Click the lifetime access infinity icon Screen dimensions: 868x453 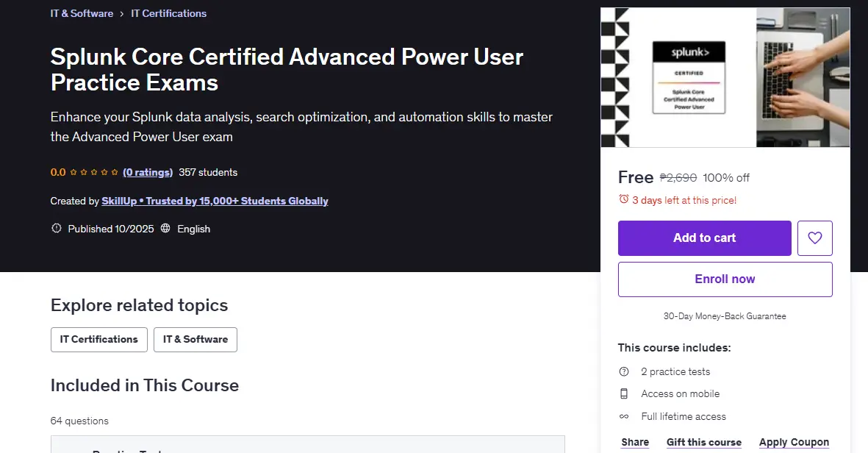coord(624,416)
